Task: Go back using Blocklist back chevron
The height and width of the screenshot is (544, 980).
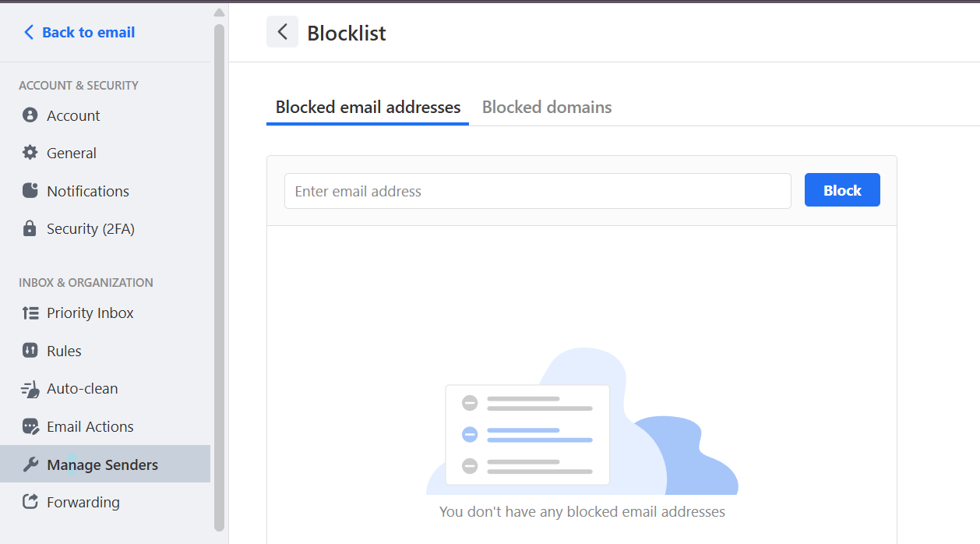Action: tap(282, 32)
